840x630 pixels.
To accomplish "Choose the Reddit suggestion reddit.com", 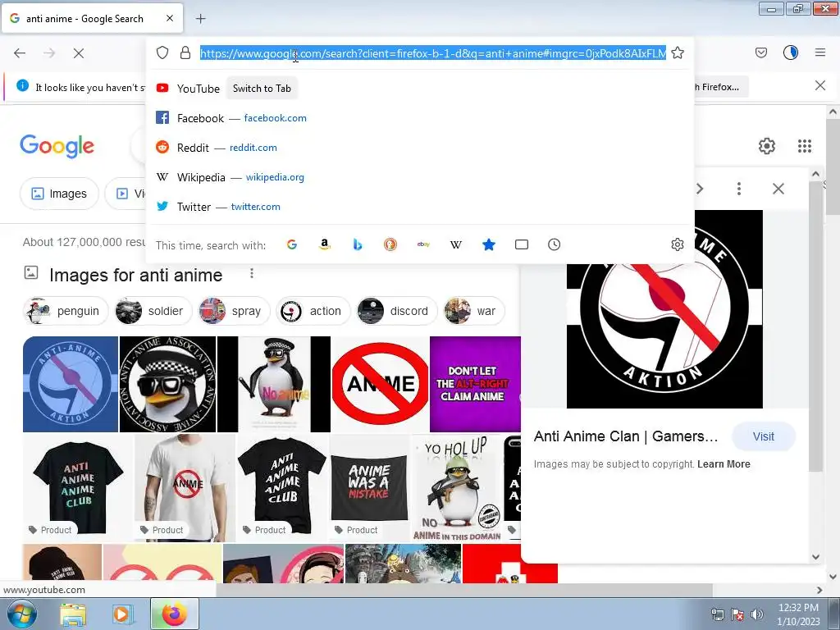I will (x=419, y=148).
